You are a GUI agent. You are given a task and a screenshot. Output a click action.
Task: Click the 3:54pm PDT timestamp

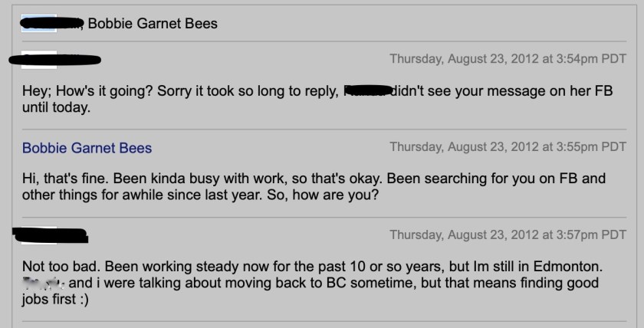click(508, 59)
